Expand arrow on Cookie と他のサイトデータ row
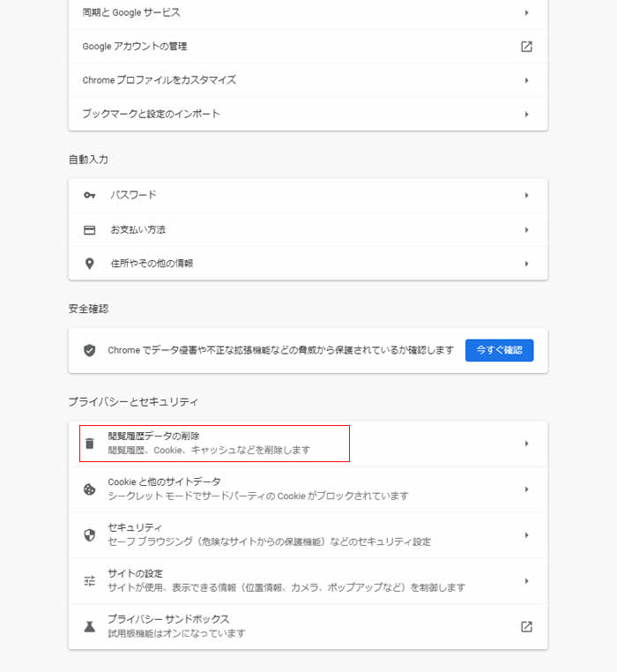The image size is (617, 672). [526, 489]
